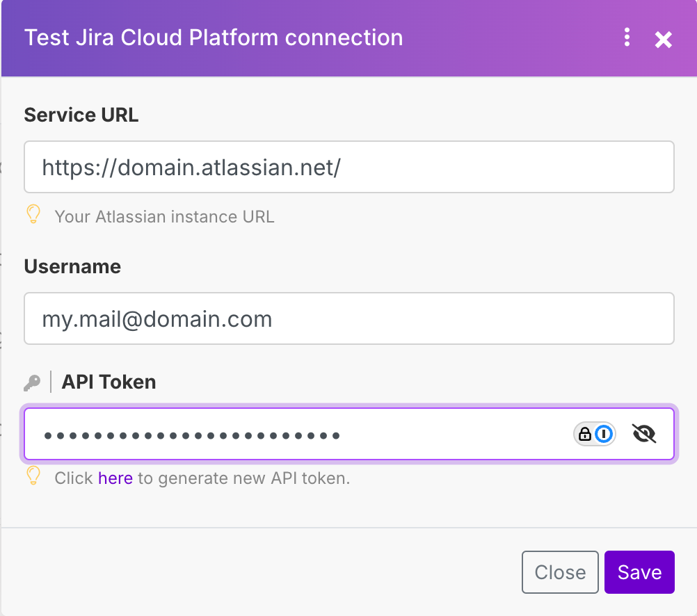Click the Service URL input field

click(348, 167)
